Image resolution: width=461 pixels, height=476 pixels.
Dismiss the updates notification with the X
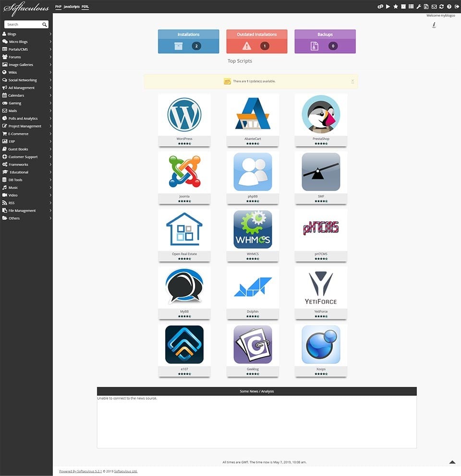point(353,81)
